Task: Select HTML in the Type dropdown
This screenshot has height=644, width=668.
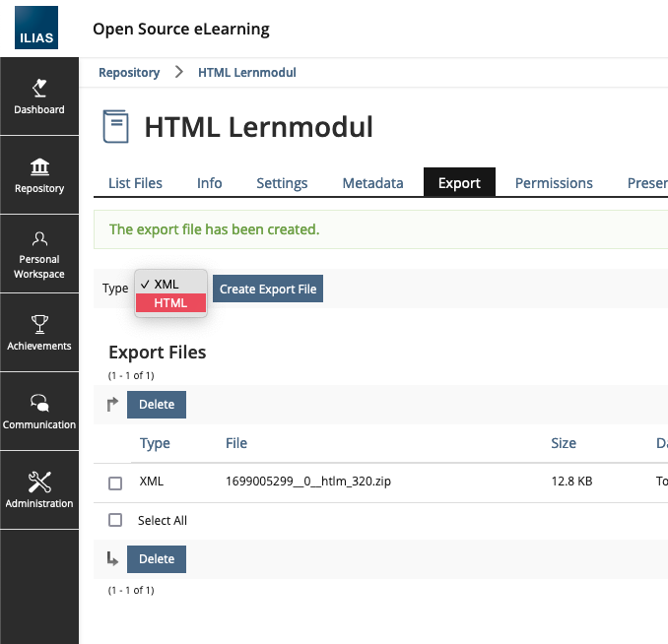Action: pos(170,303)
